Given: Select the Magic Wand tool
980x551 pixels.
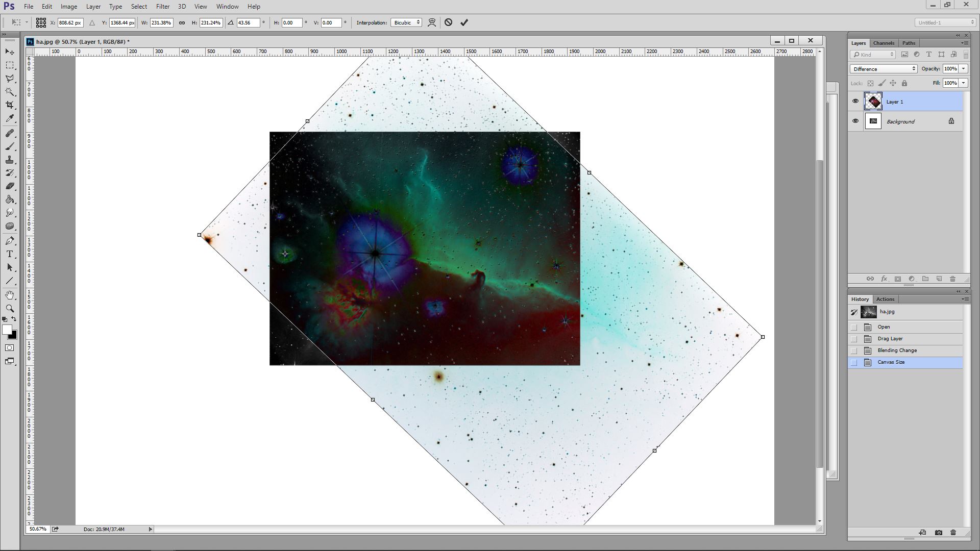Looking at the screenshot, I should pos(10,92).
